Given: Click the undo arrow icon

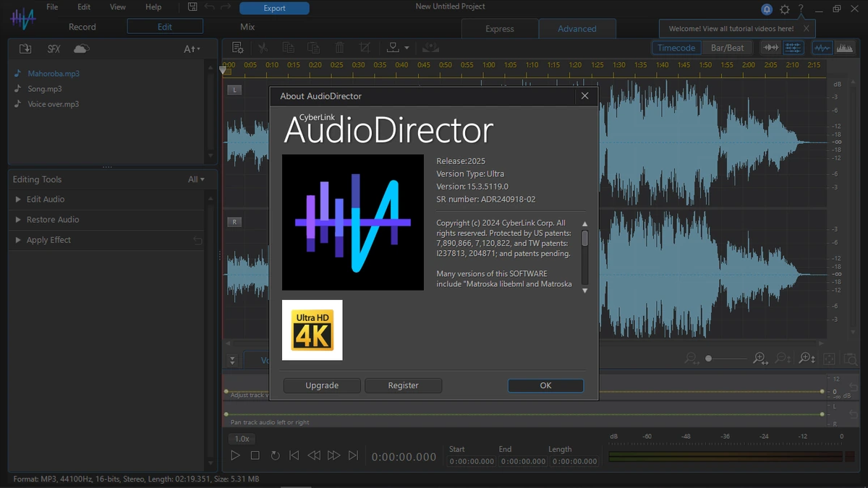Looking at the screenshot, I should point(210,7).
